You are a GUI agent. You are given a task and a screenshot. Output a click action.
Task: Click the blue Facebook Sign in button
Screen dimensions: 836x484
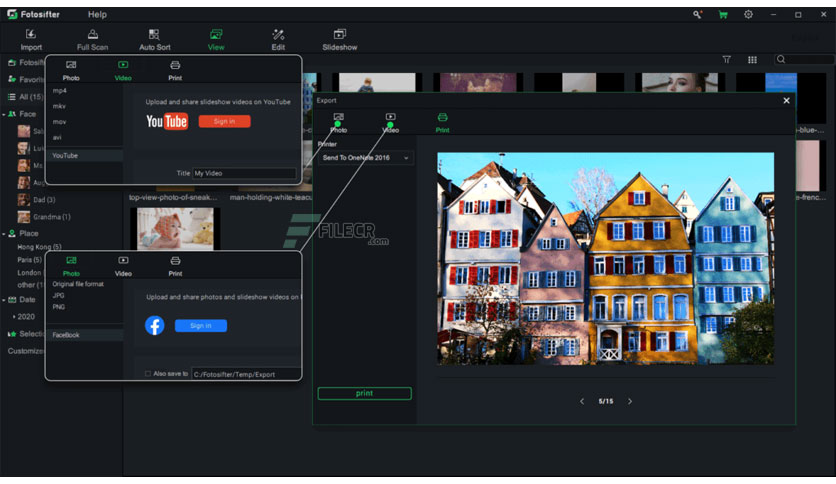click(201, 326)
